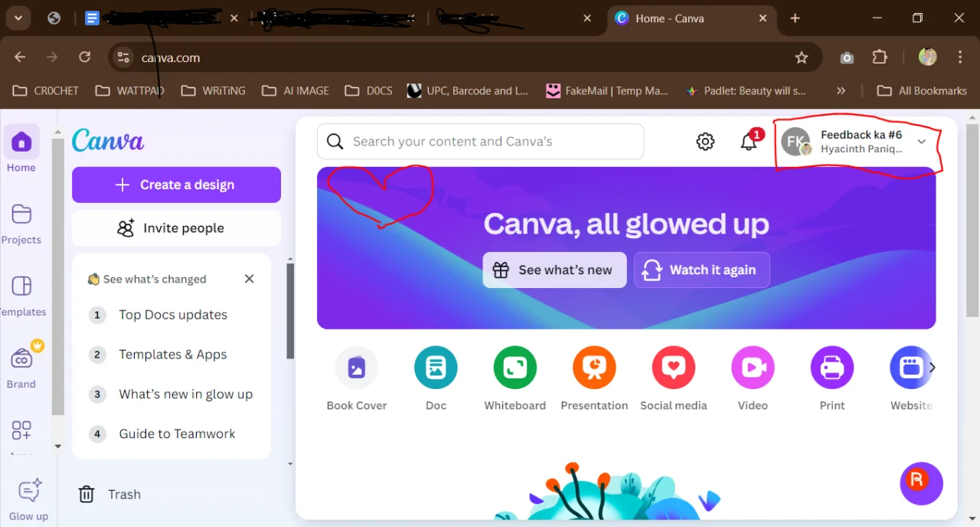View site information for canva.com

[x=123, y=57]
